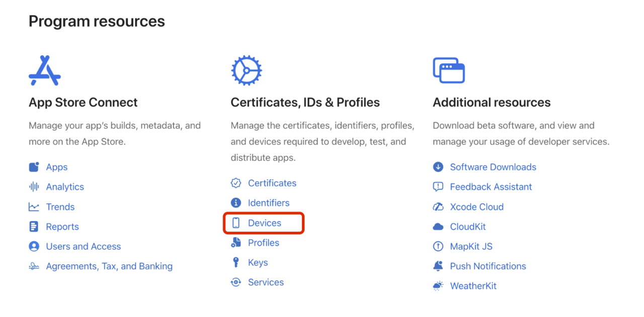This screenshot has height=317, width=644.
Task: Click the Certificates checkmark seal icon
Action: (236, 183)
